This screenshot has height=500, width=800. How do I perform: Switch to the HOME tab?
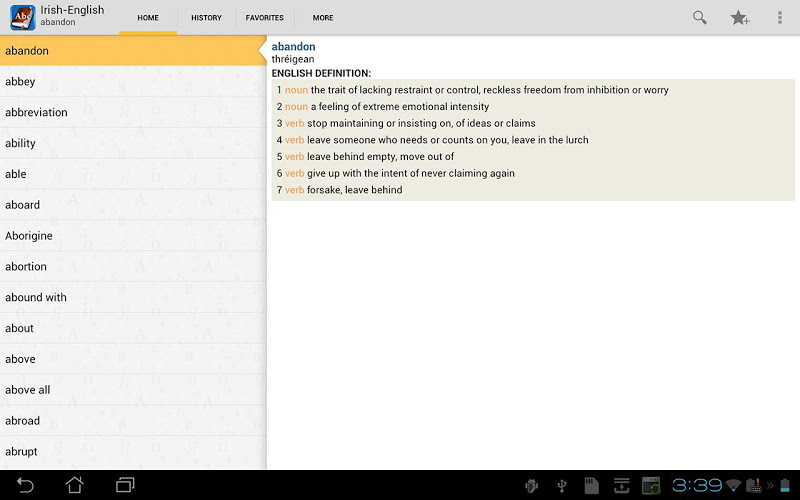tap(148, 18)
